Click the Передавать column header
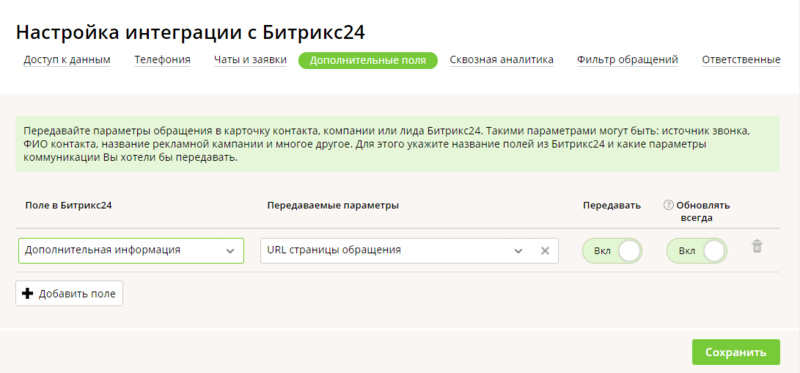This screenshot has width=800, height=373. pyautogui.click(x=612, y=206)
